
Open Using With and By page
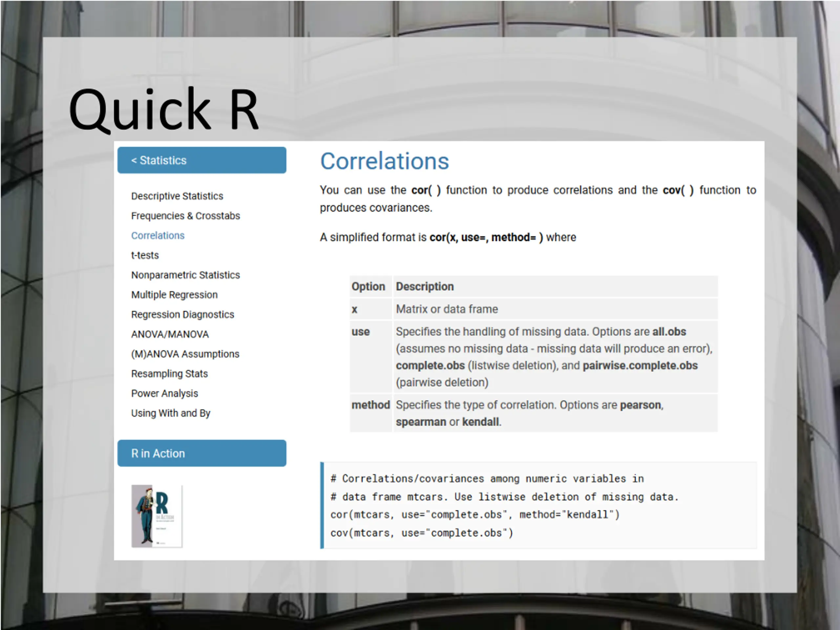point(171,413)
